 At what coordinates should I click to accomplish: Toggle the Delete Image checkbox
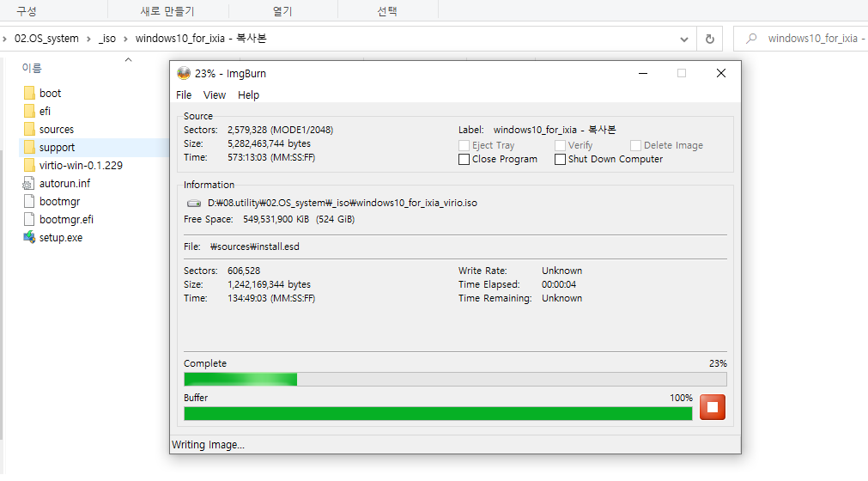click(635, 145)
